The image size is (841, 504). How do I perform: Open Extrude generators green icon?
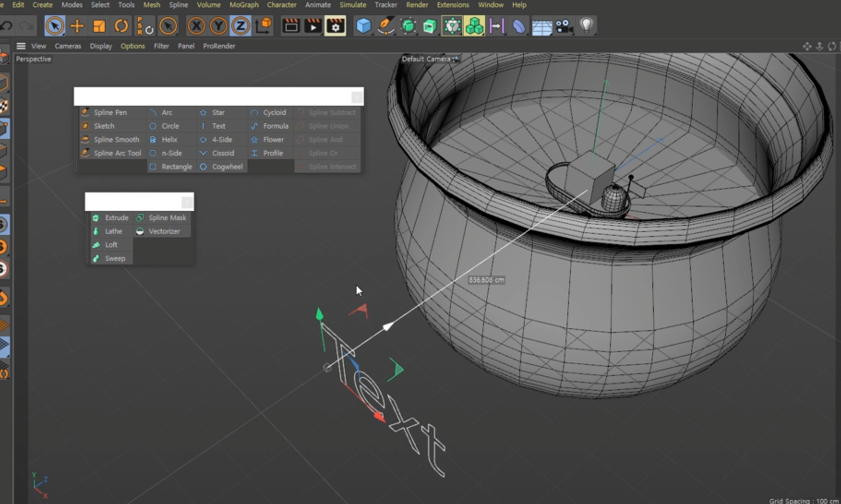click(x=430, y=26)
